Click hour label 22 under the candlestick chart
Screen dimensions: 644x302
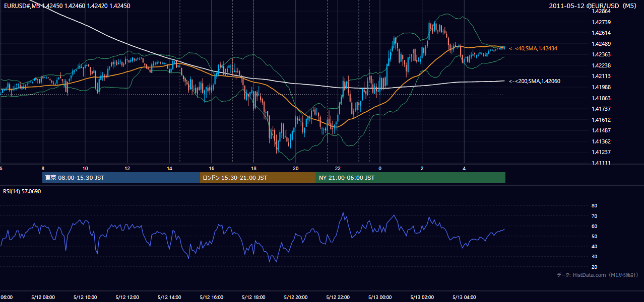pos(338,168)
